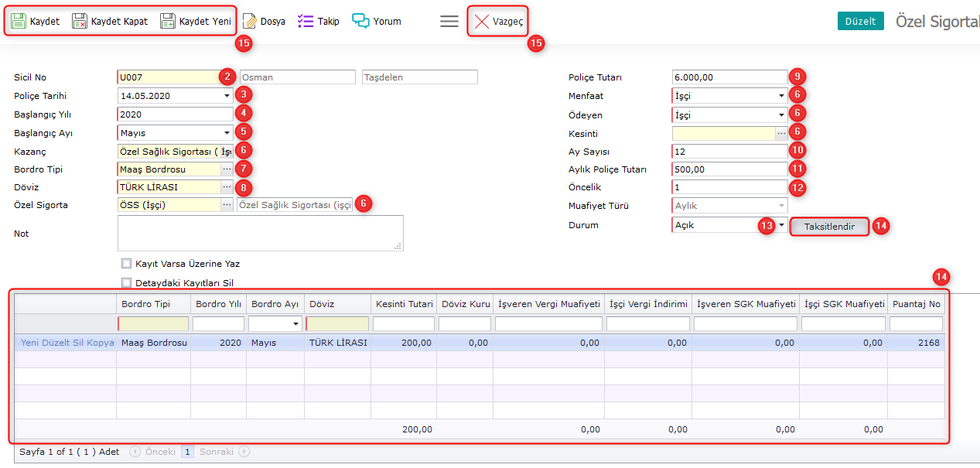Open the Poliçe Tarihi date dropdown

tap(227, 96)
